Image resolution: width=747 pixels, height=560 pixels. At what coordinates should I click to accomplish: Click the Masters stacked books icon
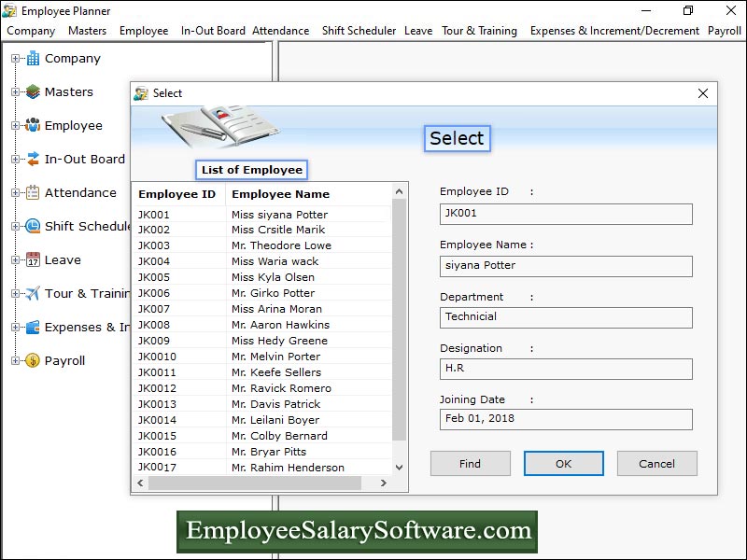point(33,91)
